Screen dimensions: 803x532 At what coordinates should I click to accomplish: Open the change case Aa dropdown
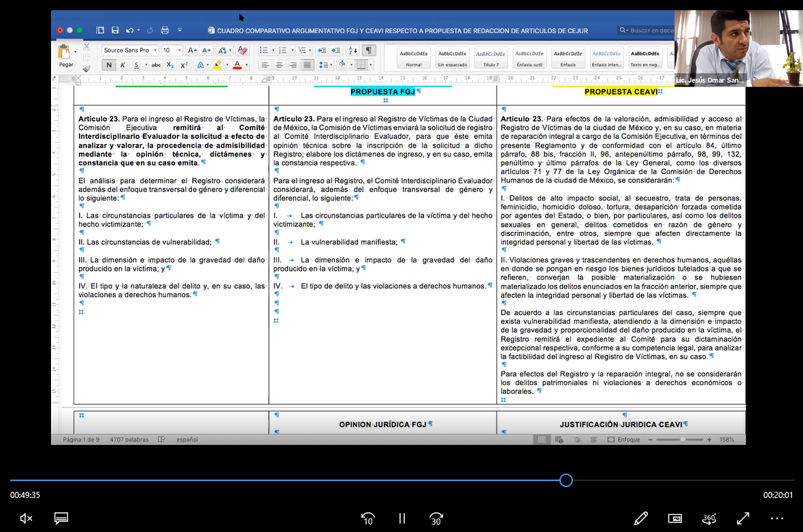click(x=223, y=50)
